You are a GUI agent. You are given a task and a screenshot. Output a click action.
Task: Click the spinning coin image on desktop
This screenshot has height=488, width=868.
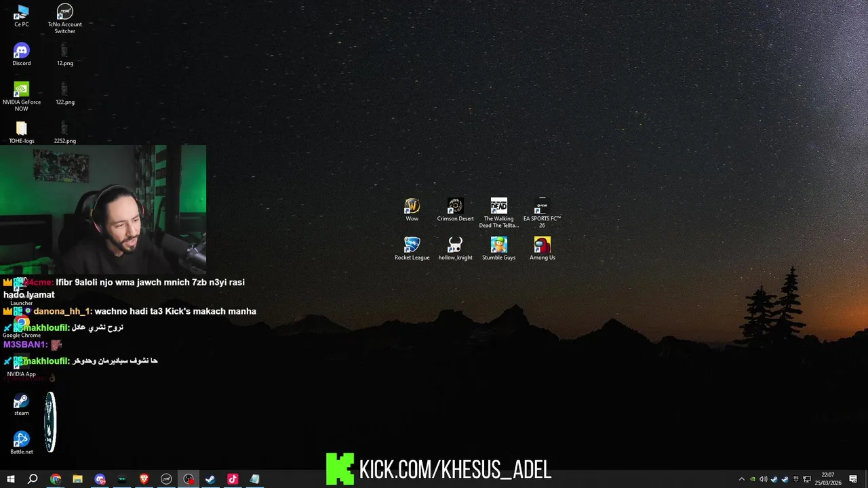click(x=50, y=422)
